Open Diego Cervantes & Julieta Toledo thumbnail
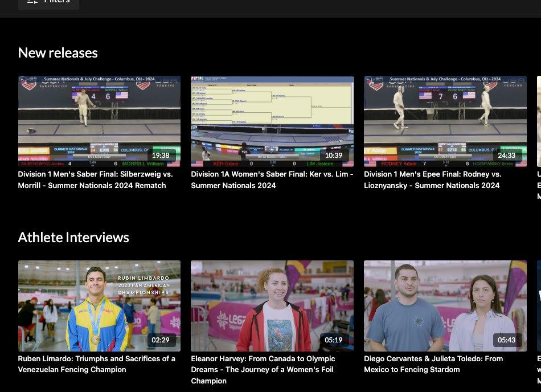The height and width of the screenshot is (392, 541). tap(445, 306)
